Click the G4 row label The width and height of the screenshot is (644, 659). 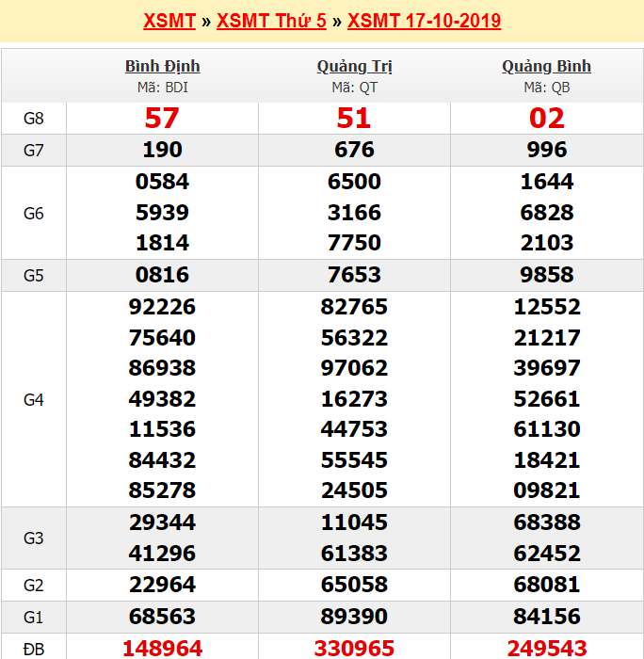coord(34,400)
